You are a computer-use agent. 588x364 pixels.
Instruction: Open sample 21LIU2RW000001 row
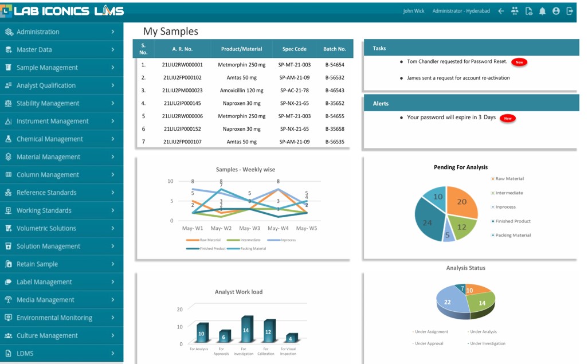point(182,65)
